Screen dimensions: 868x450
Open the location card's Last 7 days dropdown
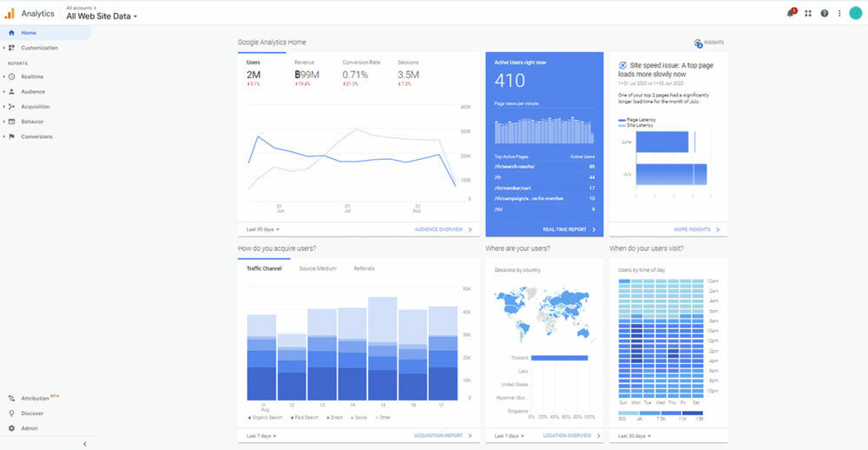[x=510, y=435]
